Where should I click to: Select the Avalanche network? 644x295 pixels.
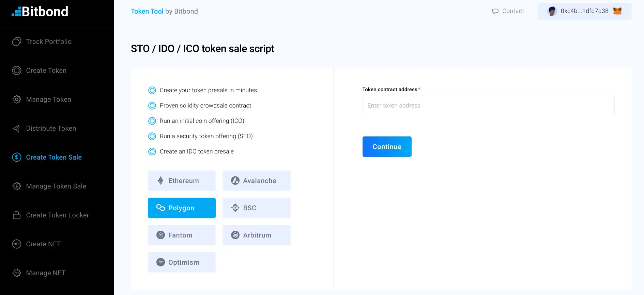coord(256,181)
